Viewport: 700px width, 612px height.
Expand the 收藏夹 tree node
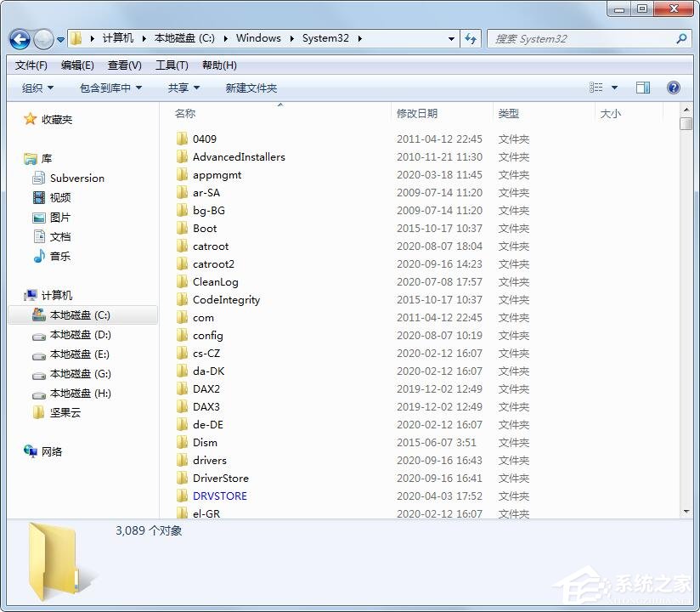pyautogui.click(x=17, y=119)
